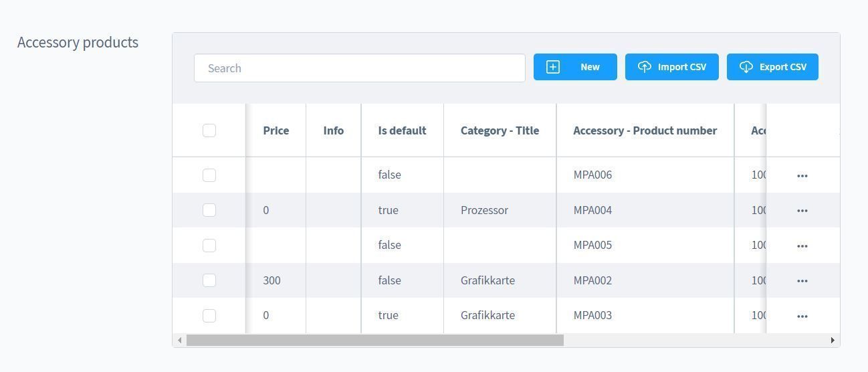The width and height of the screenshot is (868, 372).
Task: Sort by Accessory - Product number header
Action: (x=644, y=130)
